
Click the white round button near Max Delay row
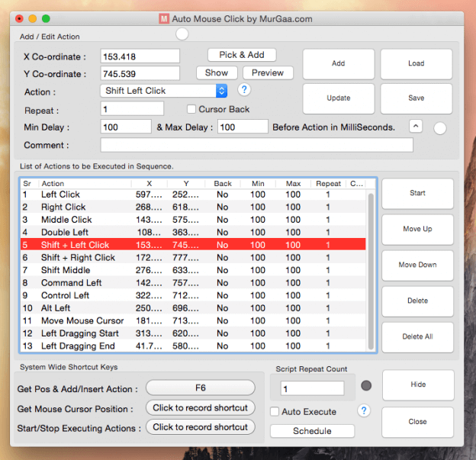[x=440, y=128]
